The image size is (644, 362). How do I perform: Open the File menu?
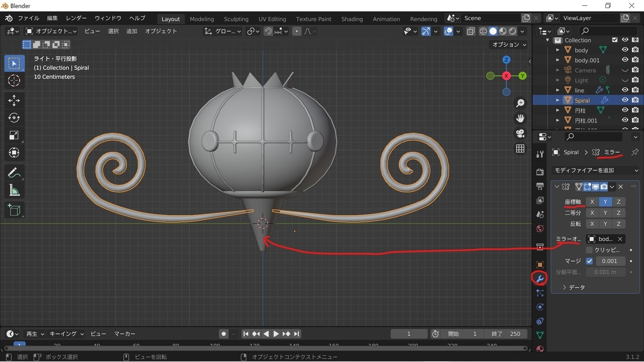[28, 18]
